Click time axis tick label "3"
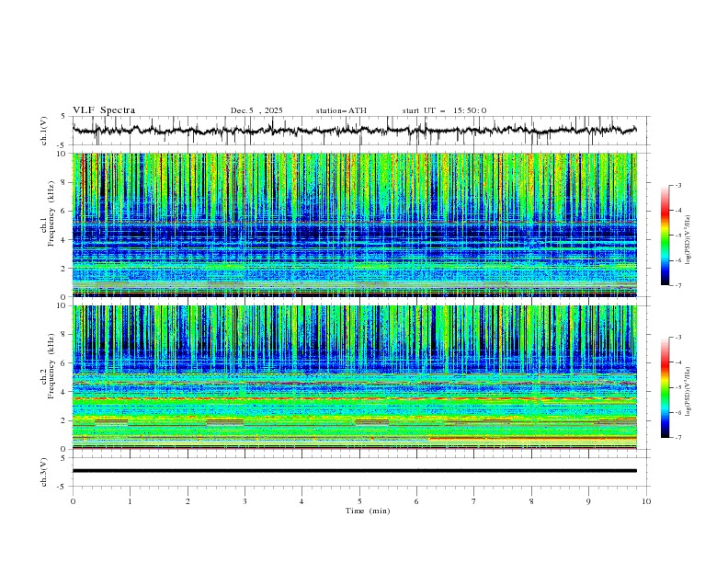The width and height of the screenshot is (728, 563). tap(245, 501)
